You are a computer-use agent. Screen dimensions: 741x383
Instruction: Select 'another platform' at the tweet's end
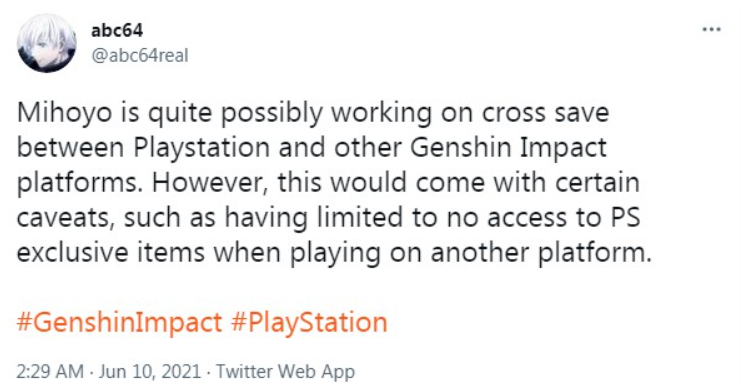541,253
